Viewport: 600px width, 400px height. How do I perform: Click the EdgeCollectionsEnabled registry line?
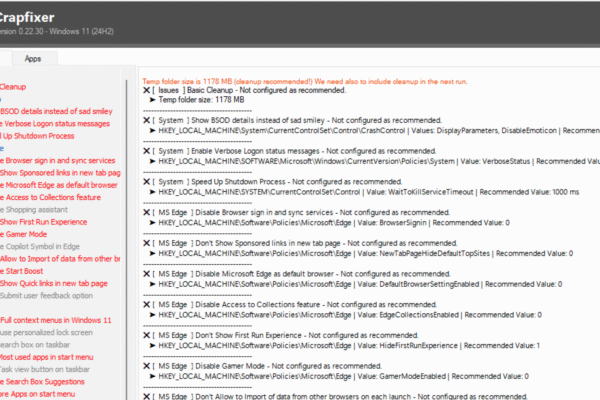346,315
